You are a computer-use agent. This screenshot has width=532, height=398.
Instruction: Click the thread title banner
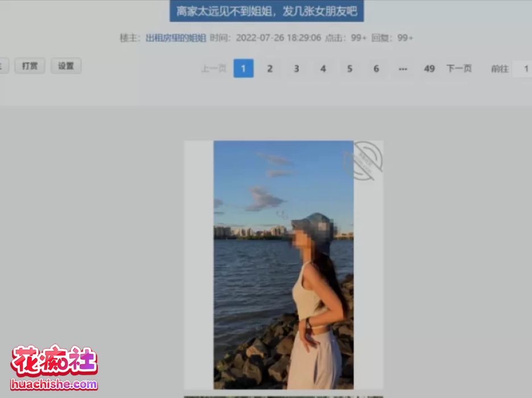coord(267,11)
